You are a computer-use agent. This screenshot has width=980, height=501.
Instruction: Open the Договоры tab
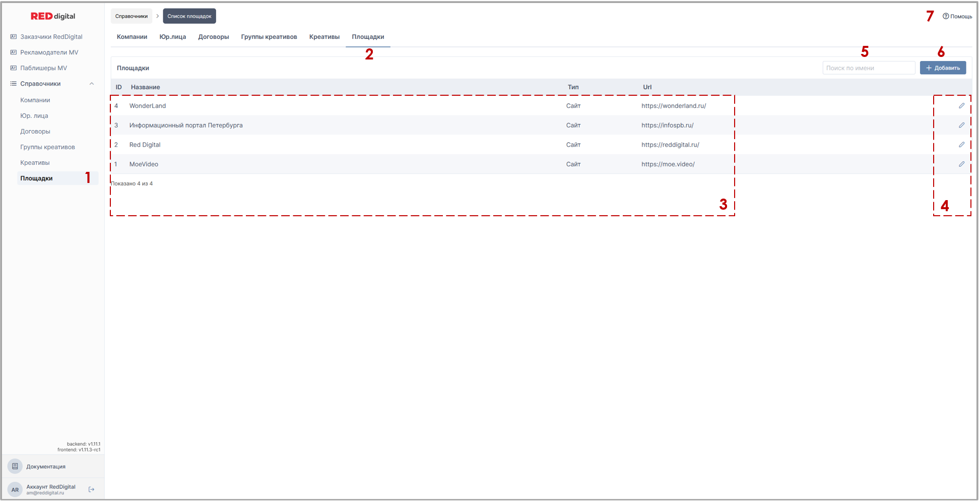(214, 37)
